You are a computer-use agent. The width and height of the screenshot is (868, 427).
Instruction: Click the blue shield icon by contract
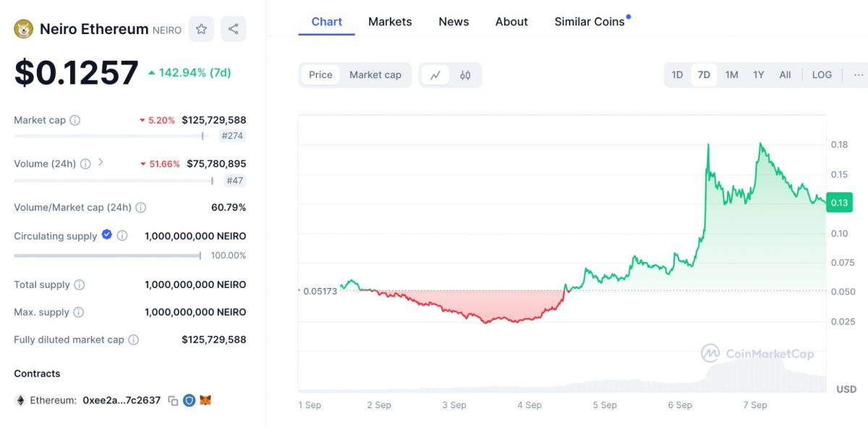pyautogui.click(x=189, y=400)
